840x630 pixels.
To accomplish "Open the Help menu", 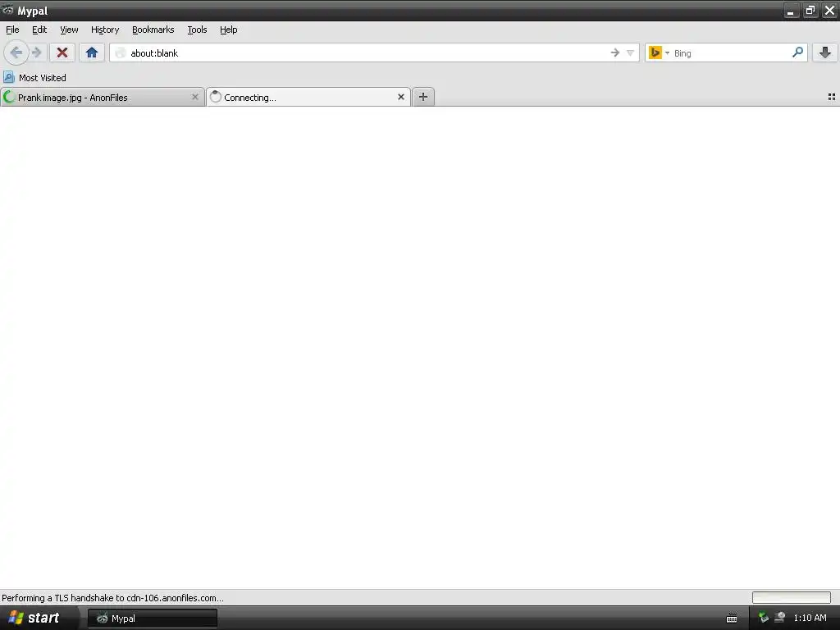I will pos(229,30).
